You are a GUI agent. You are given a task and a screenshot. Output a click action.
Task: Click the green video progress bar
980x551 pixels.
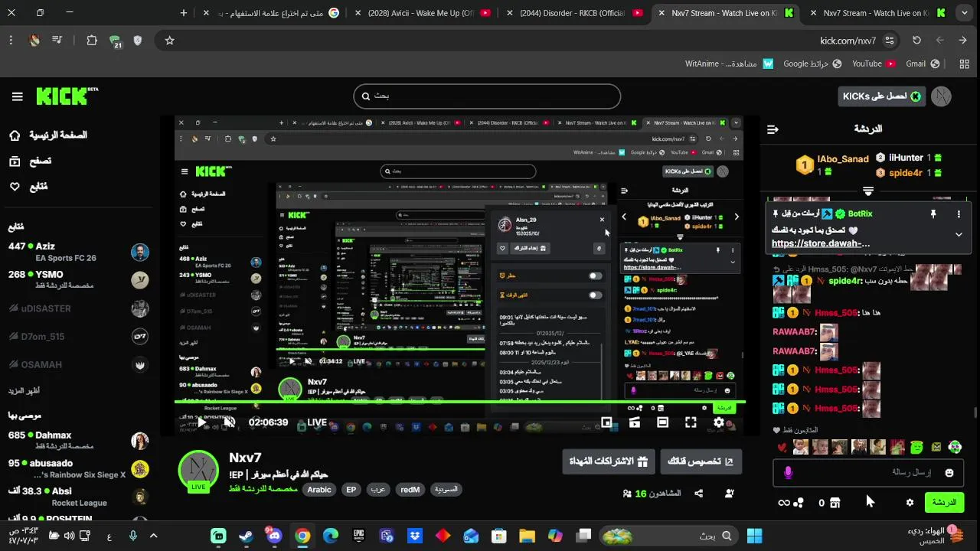(459, 402)
